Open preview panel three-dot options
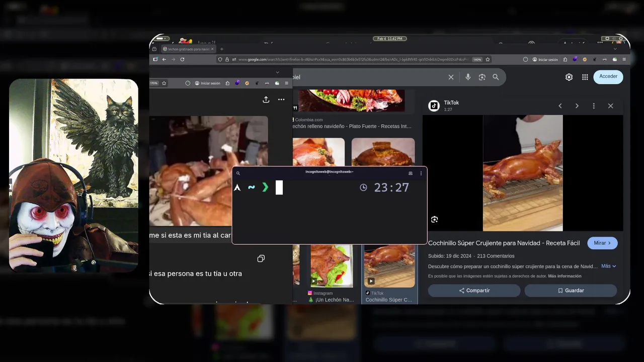 tap(594, 106)
